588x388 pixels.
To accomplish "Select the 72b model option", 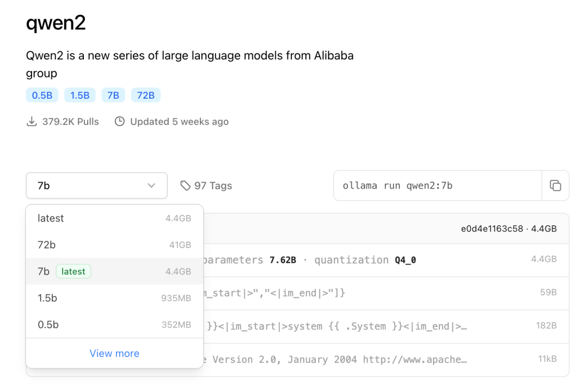I will (x=115, y=245).
